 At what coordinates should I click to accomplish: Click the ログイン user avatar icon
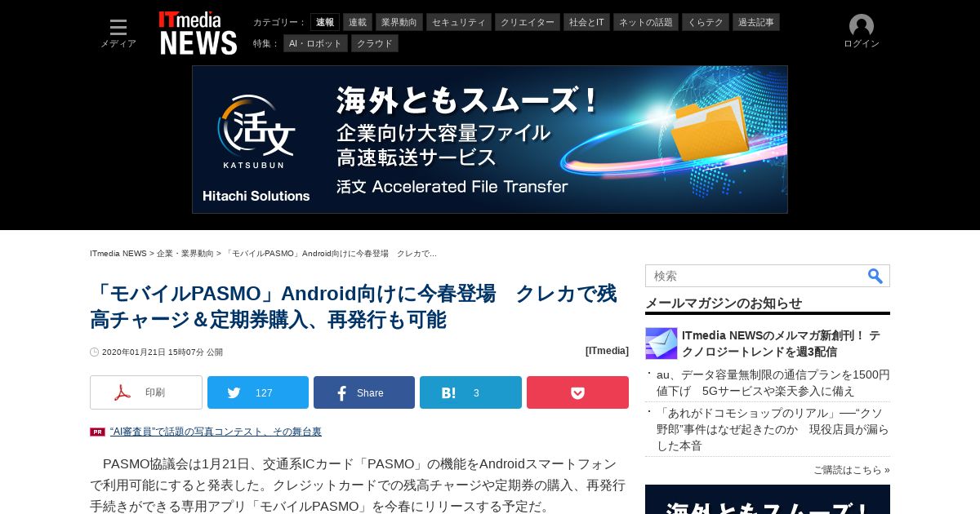click(x=862, y=26)
